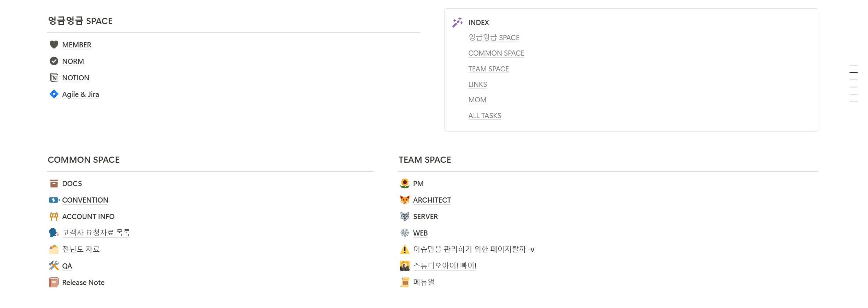Open the Release Note page
The height and width of the screenshot is (308, 868).
point(83,283)
